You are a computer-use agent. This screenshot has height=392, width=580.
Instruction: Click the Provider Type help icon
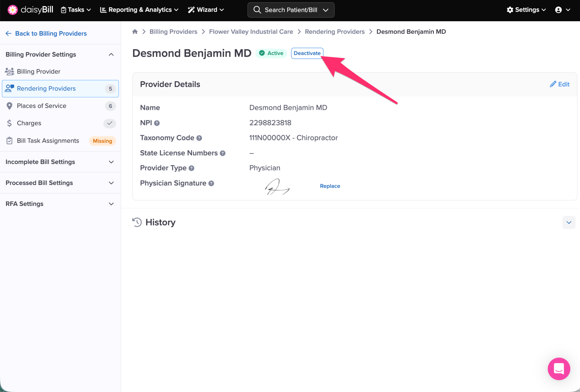[x=191, y=168]
